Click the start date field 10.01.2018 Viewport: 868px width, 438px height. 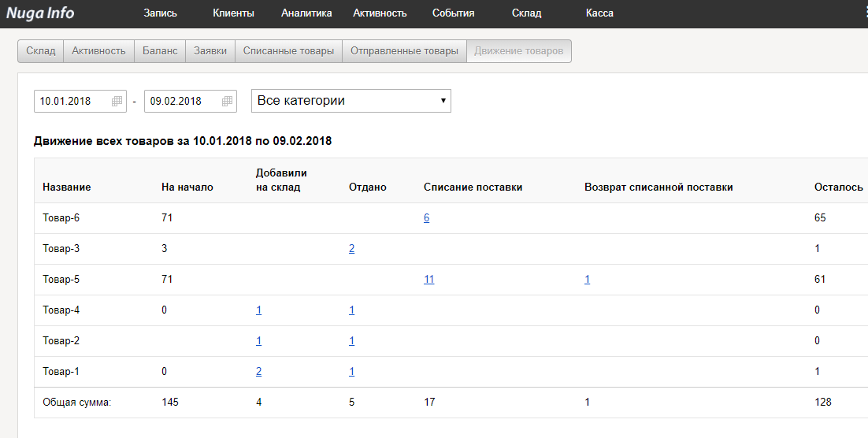click(71, 101)
